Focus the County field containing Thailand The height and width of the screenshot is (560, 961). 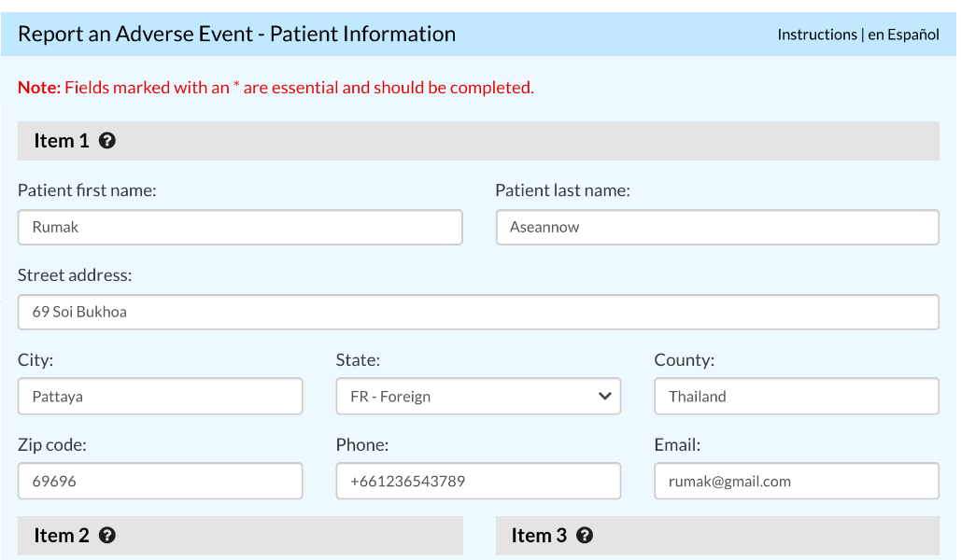(x=796, y=397)
